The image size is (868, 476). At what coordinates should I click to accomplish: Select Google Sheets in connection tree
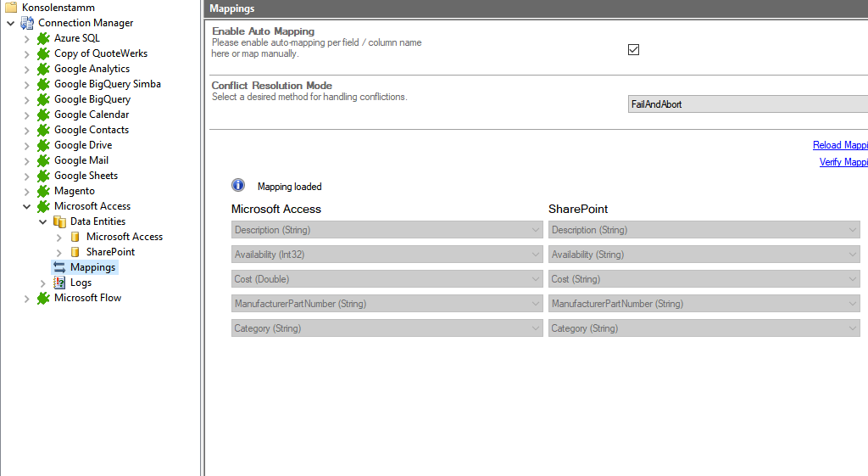tap(86, 176)
